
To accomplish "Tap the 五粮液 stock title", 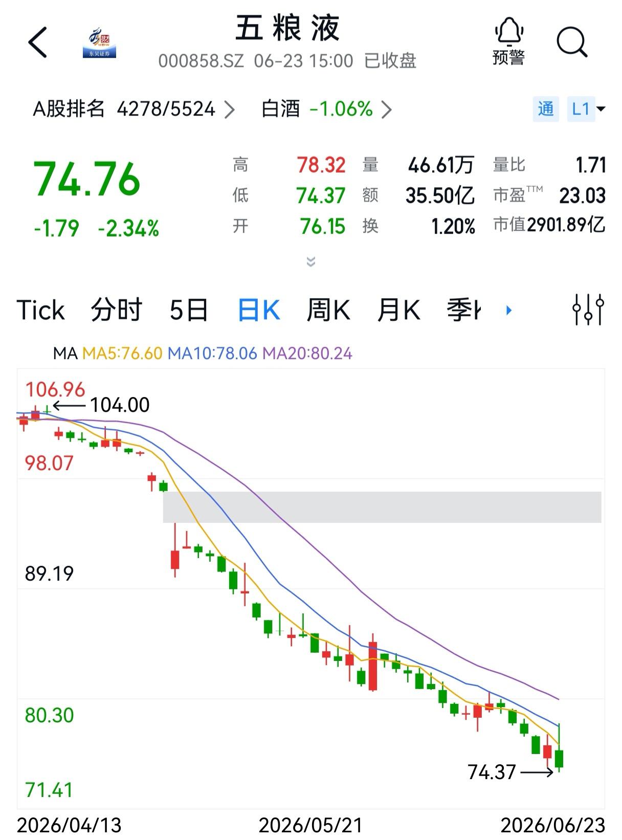I will tap(287, 28).
